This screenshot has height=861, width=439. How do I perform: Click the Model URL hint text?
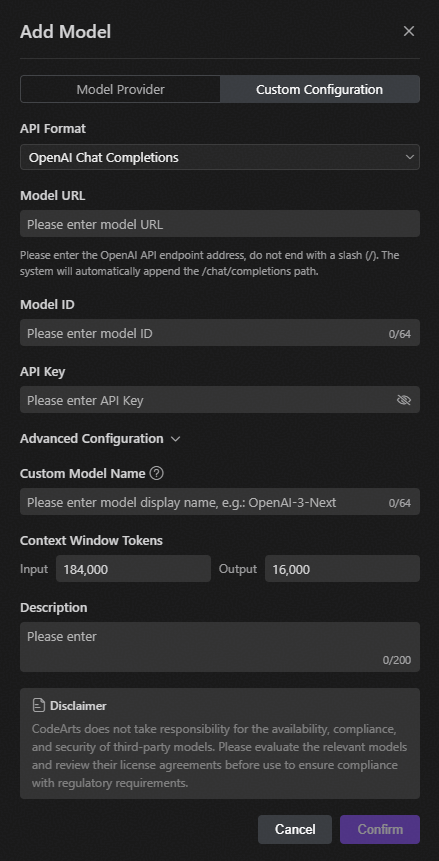[x=209, y=264]
